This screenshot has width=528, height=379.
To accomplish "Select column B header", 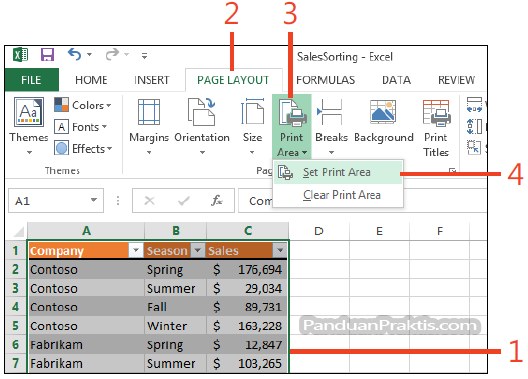I will pyautogui.click(x=176, y=231).
